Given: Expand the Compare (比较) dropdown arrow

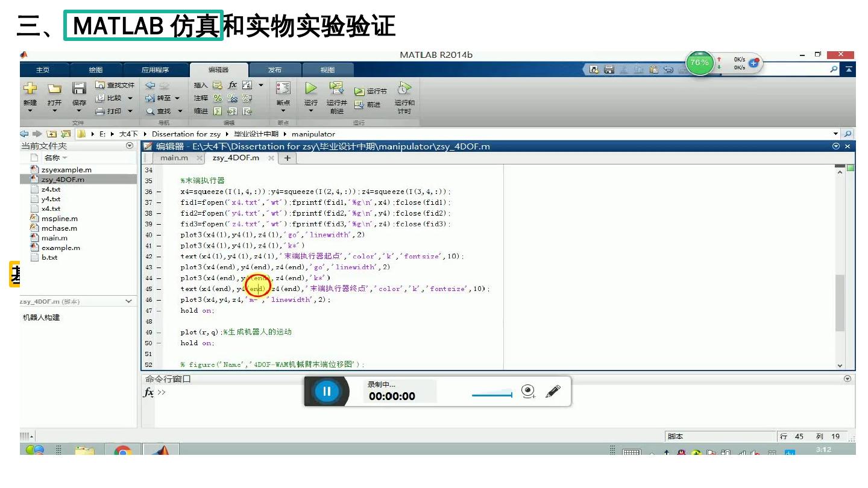Looking at the screenshot, I should 130,98.
